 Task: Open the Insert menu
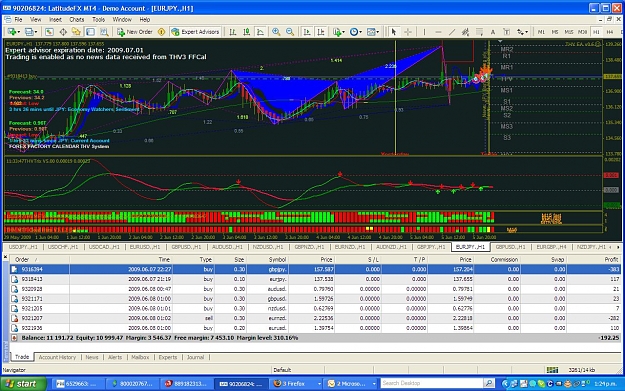pos(55,20)
